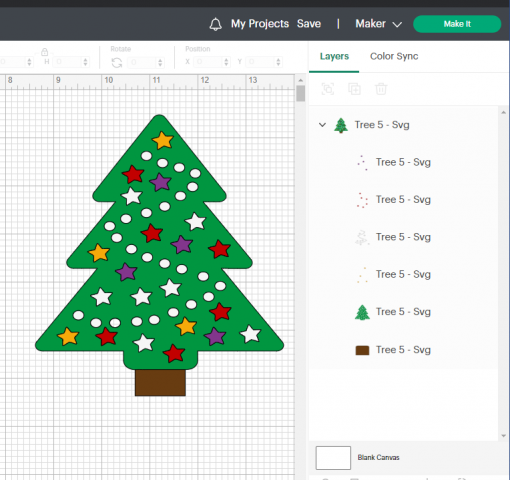The height and width of the screenshot is (480, 510).
Task: Select the brown trunk layer thumbnail
Action: click(x=362, y=350)
